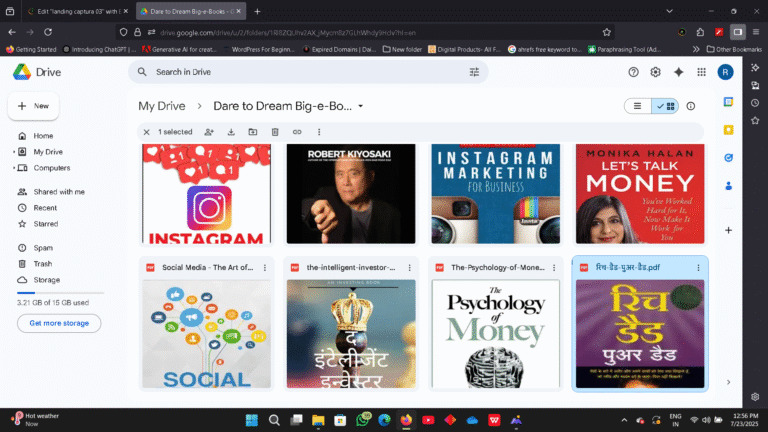
Task: Open the browser list all tabs dropdown
Action: [x=670, y=11]
